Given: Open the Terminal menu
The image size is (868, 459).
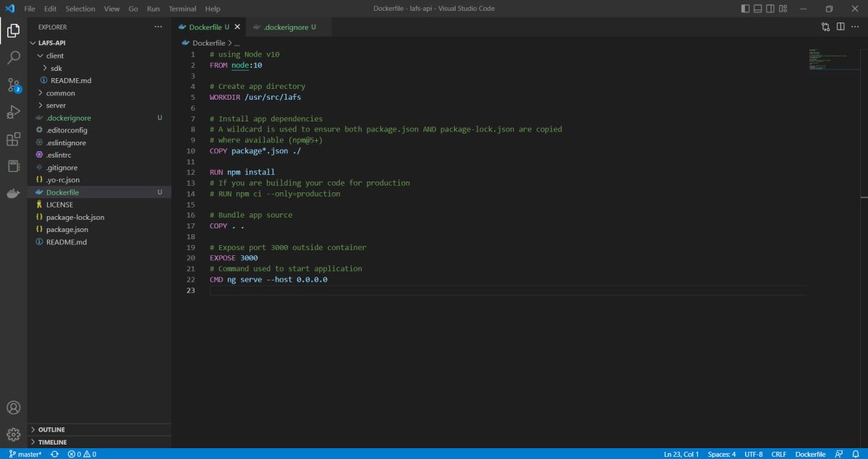Looking at the screenshot, I should tap(182, 9).
